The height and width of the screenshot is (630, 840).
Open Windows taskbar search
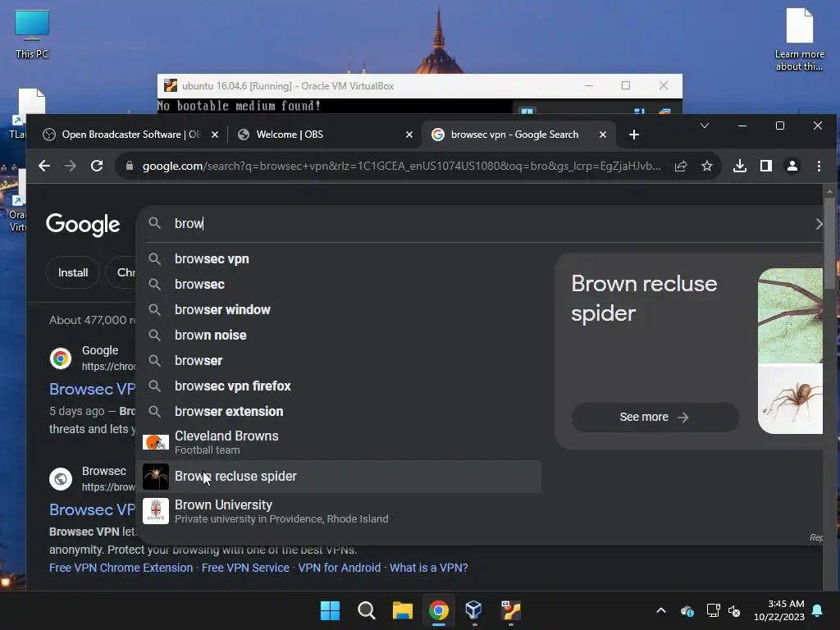point(367,610)
